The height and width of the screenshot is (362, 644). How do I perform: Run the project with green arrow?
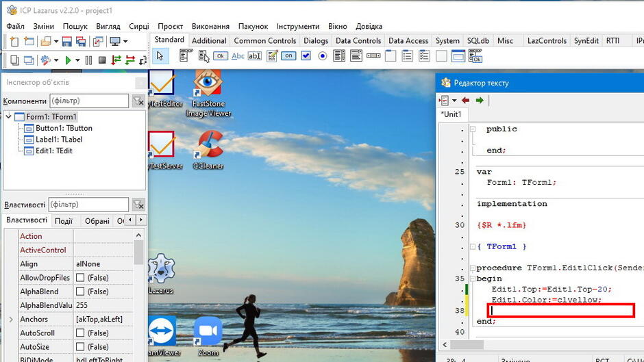pos(68,60)
